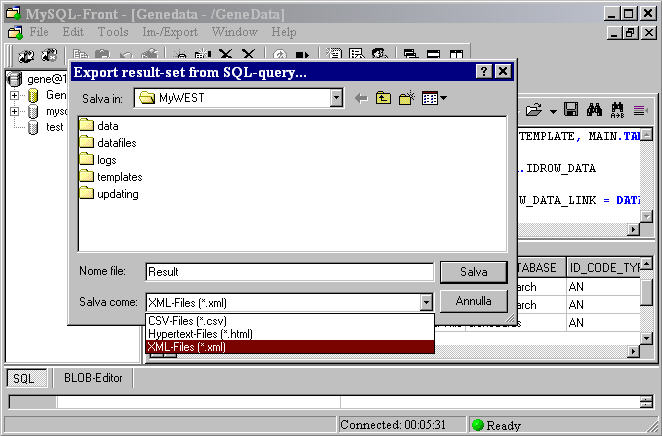Viewport: 662px width, 436px height.
Task: Click the scroll-right arrow of SQL editor
Action: [x=634, y=229]
